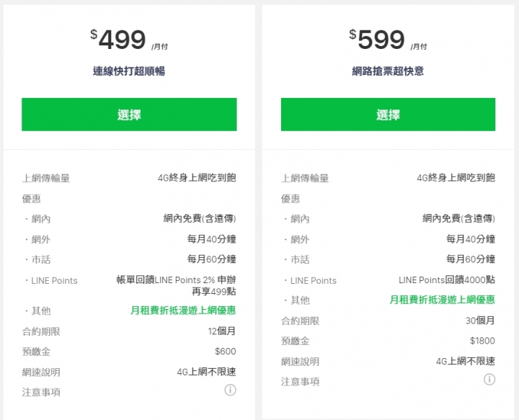Click the info icon in the $599 plan notes row
Viewport: 519px width, 420px height.
[x=489, y=380]
